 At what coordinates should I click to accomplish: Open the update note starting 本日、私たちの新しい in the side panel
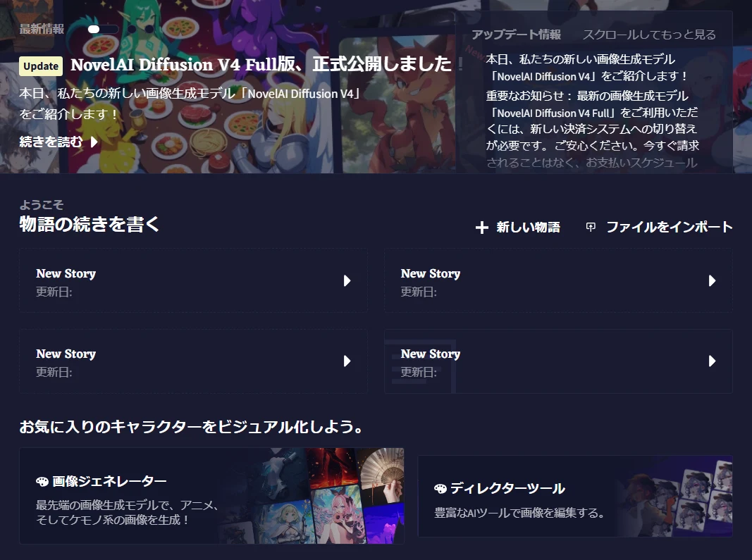pyautogui.click(x=587, y=68)
